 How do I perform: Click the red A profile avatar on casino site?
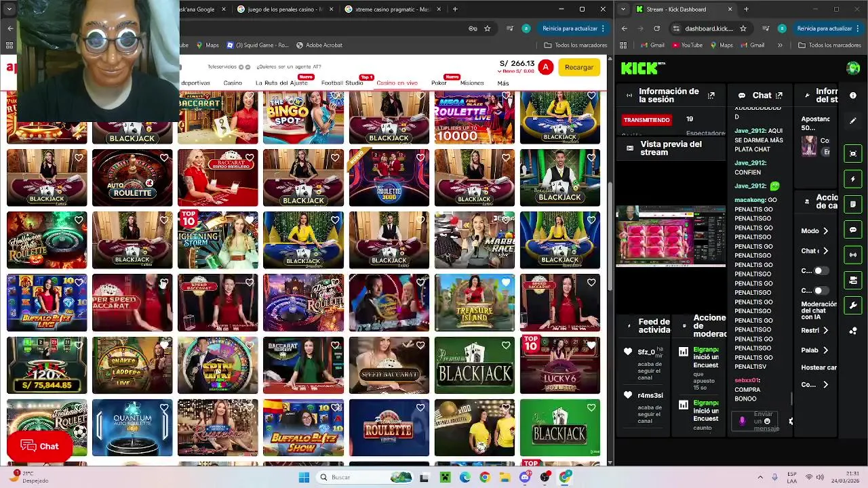(x=545, y=67)
